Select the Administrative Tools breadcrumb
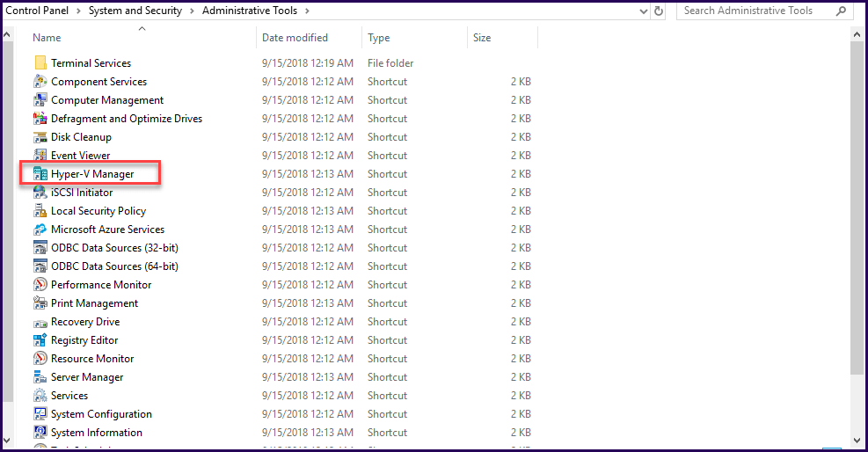This screenshot has height=452, width=868. 250,11
